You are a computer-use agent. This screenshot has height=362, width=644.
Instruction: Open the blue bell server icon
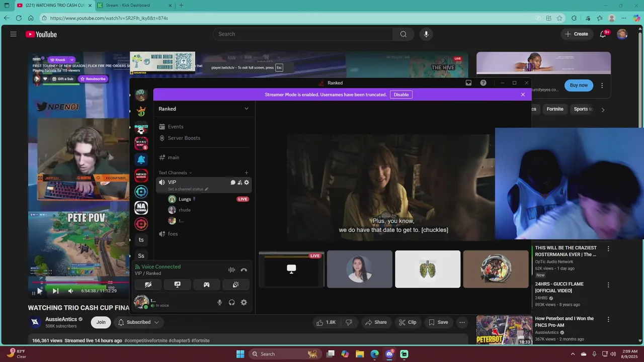click(x=141, y=159)
